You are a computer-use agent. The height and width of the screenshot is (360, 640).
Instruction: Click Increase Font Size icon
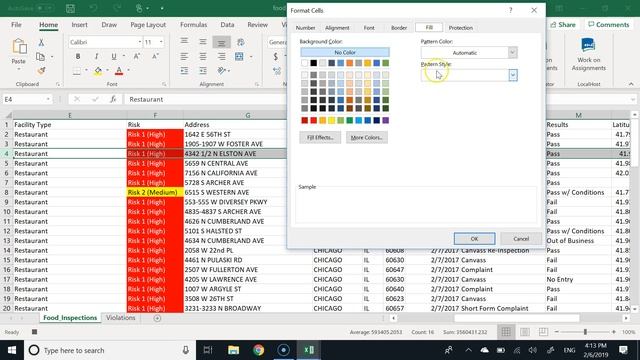137,56
